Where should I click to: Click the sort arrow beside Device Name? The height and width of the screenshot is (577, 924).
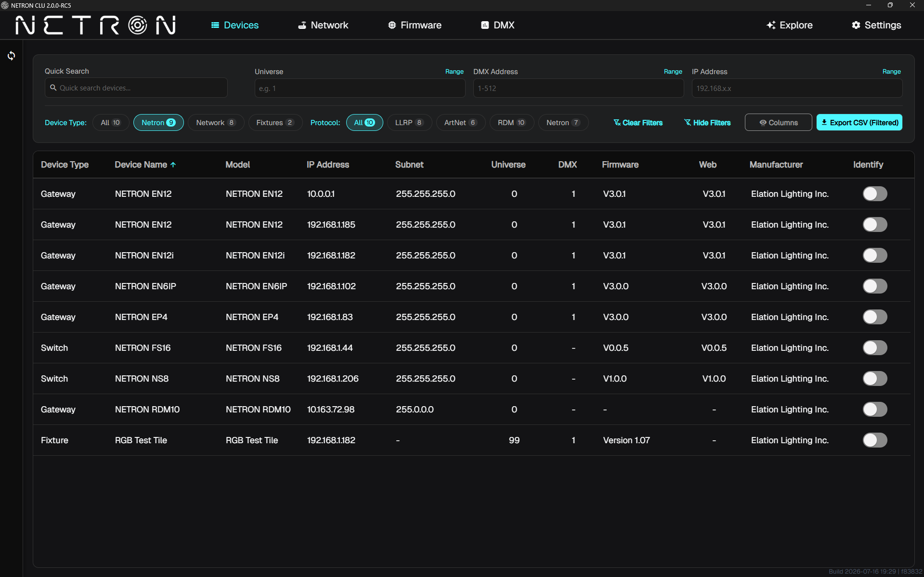point(173,165)
